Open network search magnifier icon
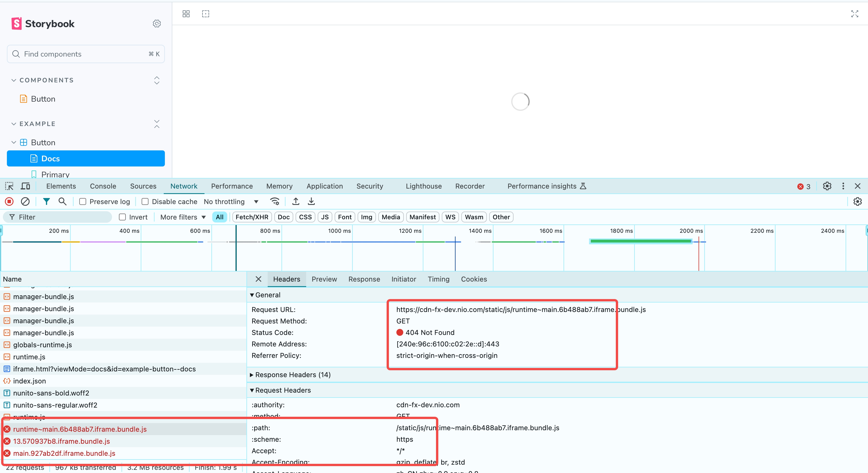 [x=62, y=201]
